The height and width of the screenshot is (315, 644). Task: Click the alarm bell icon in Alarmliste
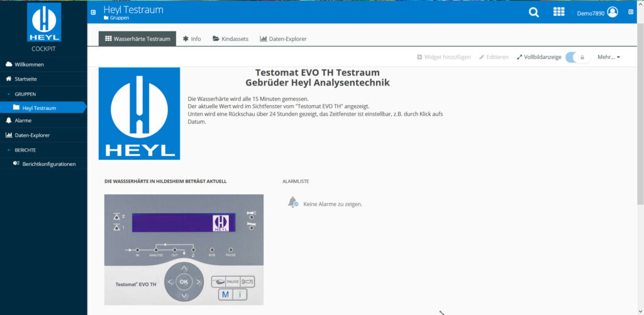click(293, 202)
